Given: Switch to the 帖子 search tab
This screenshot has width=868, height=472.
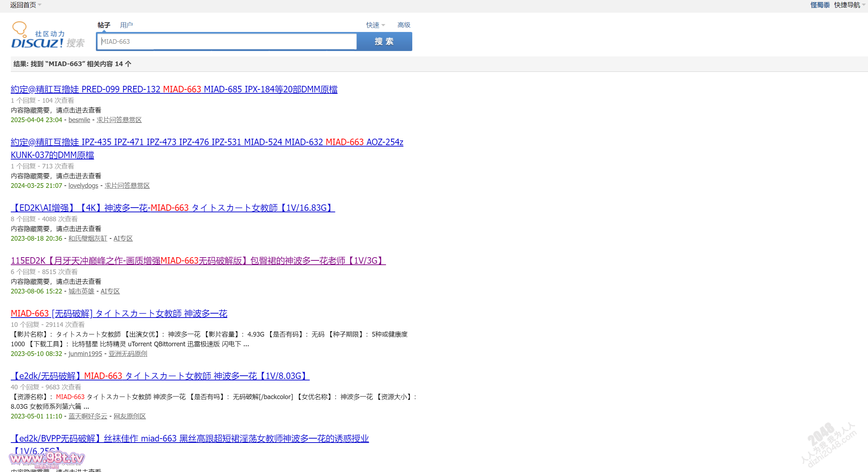Looking at the screenshot, I should pos(104,25).
